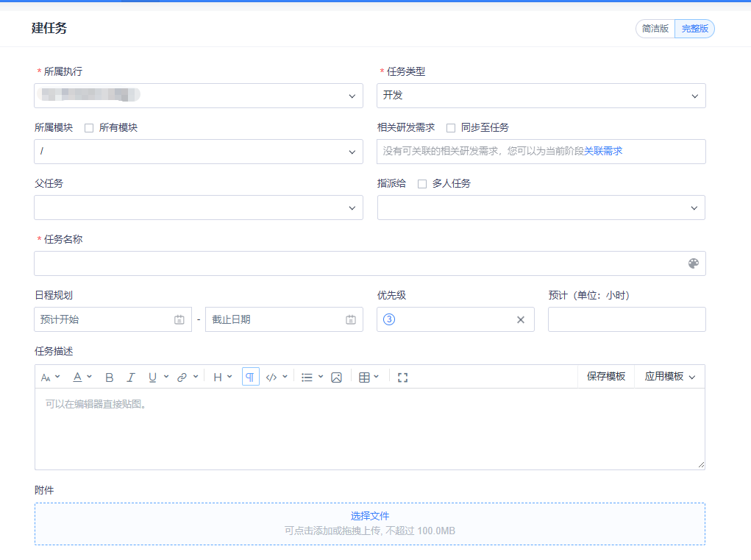Open the table insertion tool
This screenshot has height=560, width=751.
pos(365,376)
